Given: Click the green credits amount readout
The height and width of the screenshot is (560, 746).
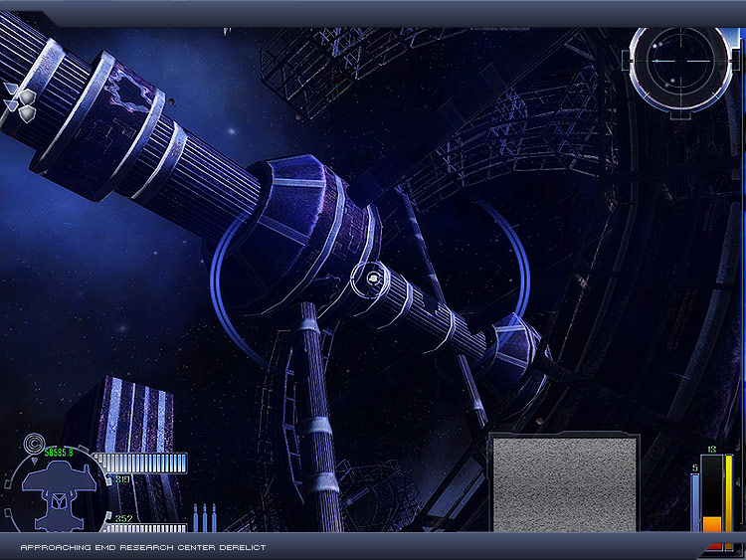Looking at the screenshot, I should point(61,453).
